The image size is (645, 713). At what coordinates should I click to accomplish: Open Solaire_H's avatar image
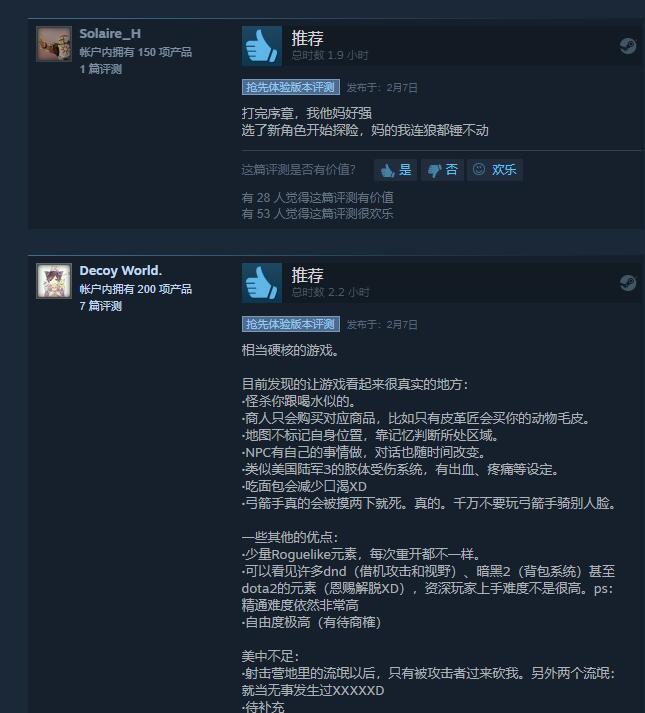[x=54, y=44]
